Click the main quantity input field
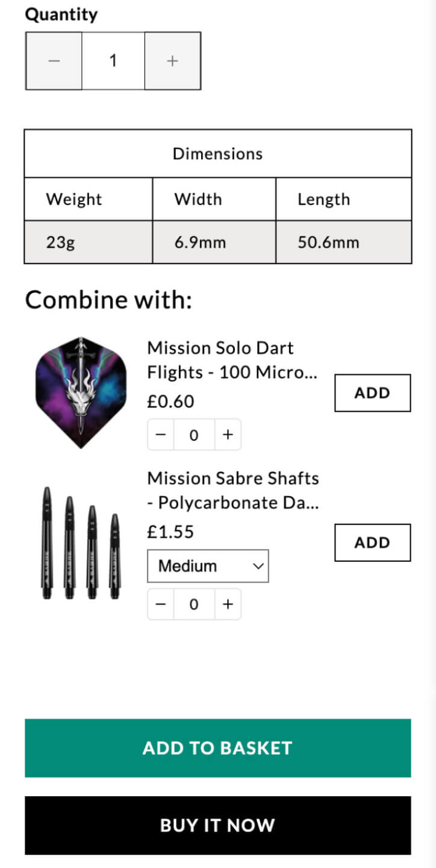 pos(113,61)
